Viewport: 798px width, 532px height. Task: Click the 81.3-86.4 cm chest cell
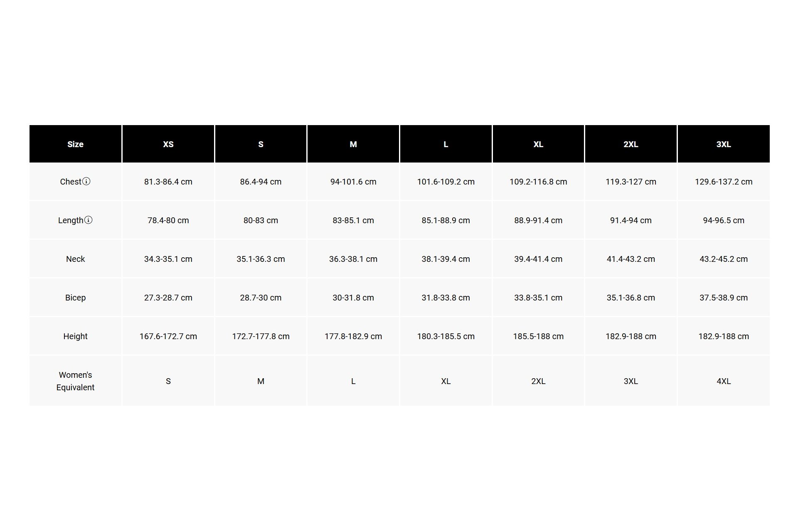(168, 182)
